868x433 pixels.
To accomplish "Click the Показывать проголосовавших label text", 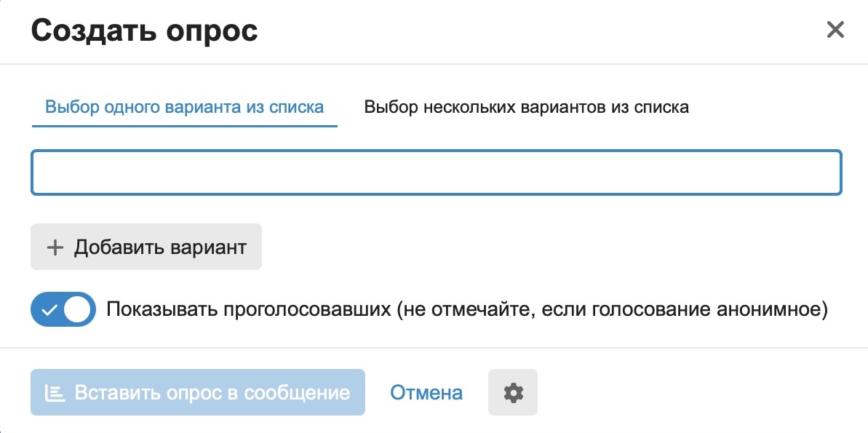I will point(247,309).
